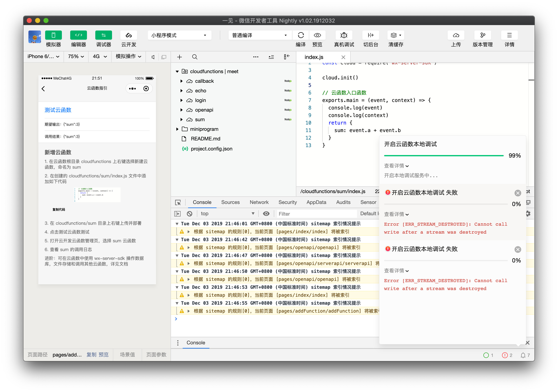Switch to the Network tab
This screenshot has width=558, height=392.
[x=259, y=202]
